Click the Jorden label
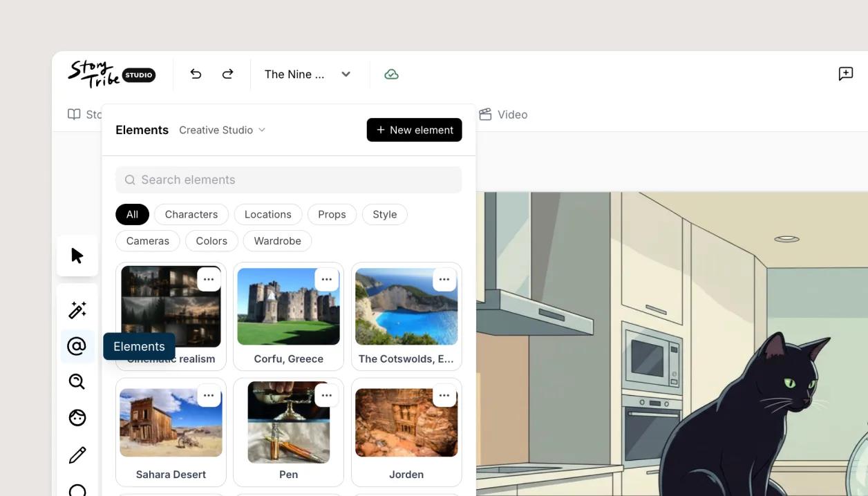Screen dimensions: 868x496 [x=406, y=475]
